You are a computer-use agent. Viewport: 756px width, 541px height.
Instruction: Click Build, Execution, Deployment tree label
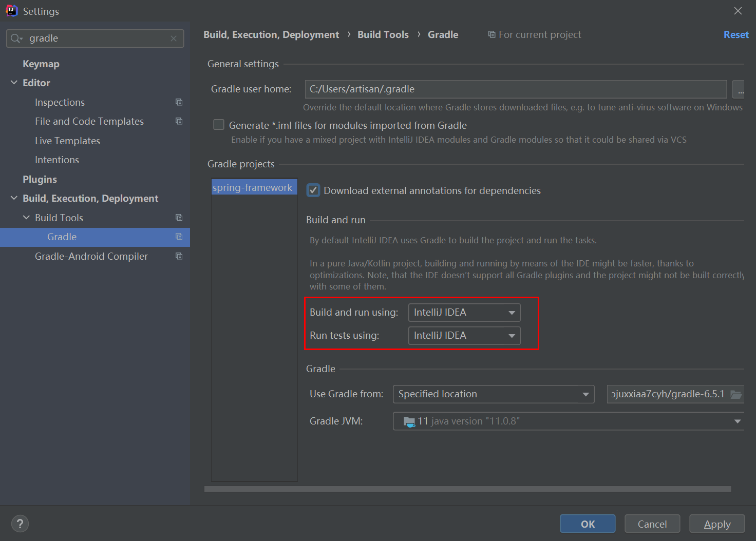[x=90, y=198]
